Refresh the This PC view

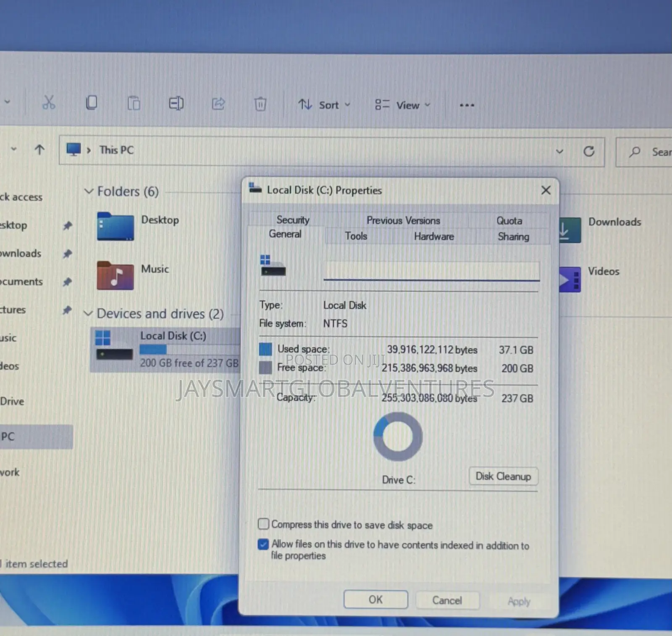(x=589, y=151)
